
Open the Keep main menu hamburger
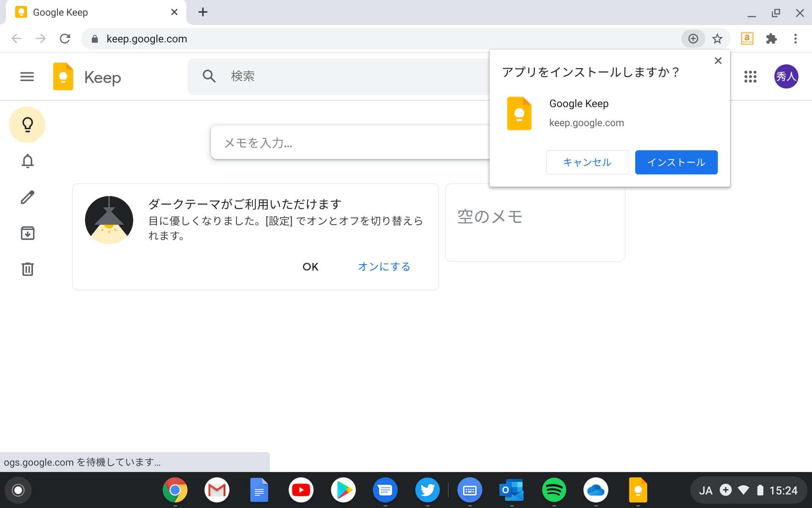(x=27, y=77)
